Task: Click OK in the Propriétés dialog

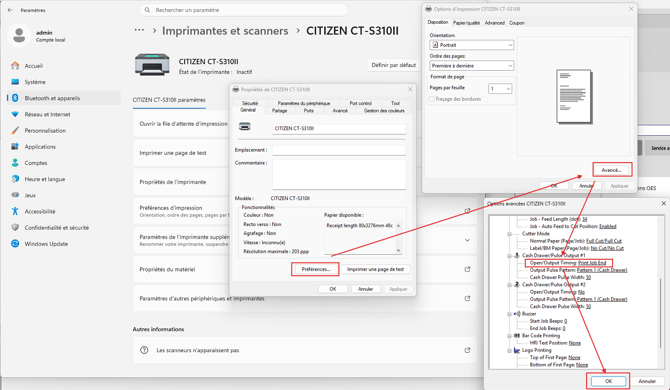Action: (332, 289)
